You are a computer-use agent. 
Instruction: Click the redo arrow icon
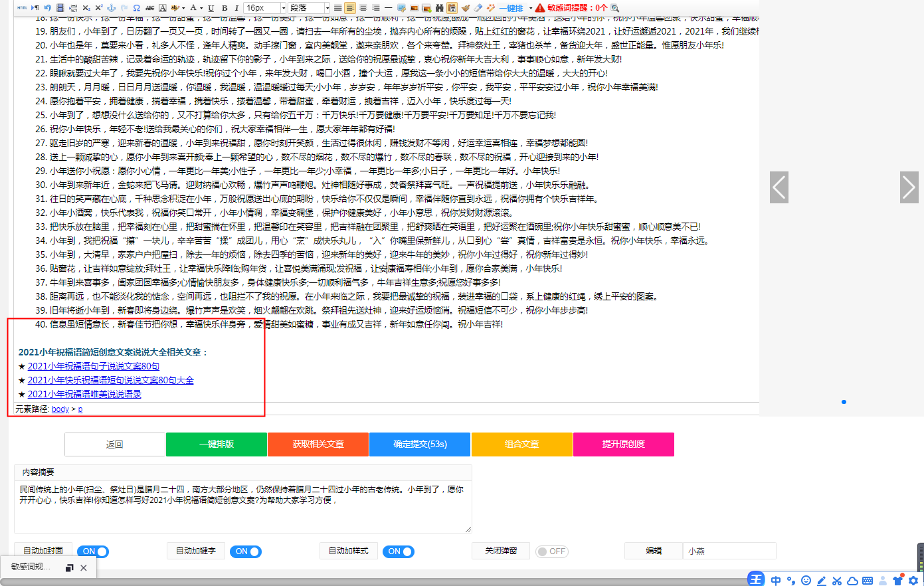pos(124,8)
